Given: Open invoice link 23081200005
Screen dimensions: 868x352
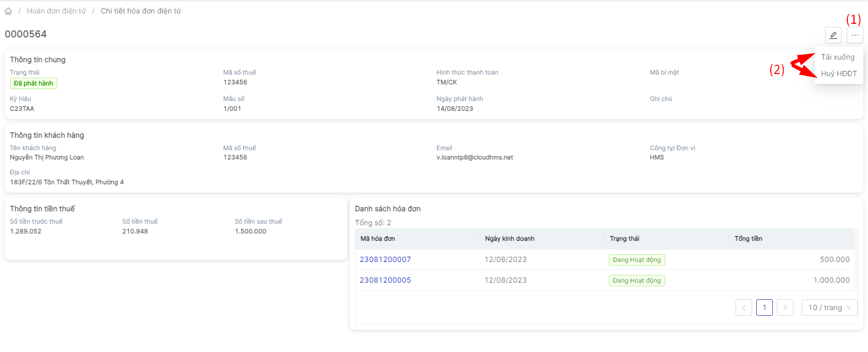Looking at the screenshot, I should pyautogui.click(x=385, y=280).
